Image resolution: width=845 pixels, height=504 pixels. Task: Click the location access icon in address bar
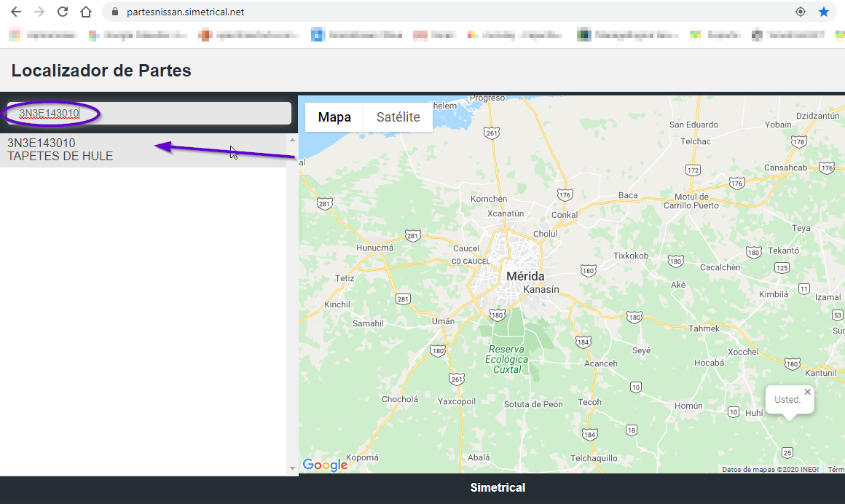click(801, 12)
